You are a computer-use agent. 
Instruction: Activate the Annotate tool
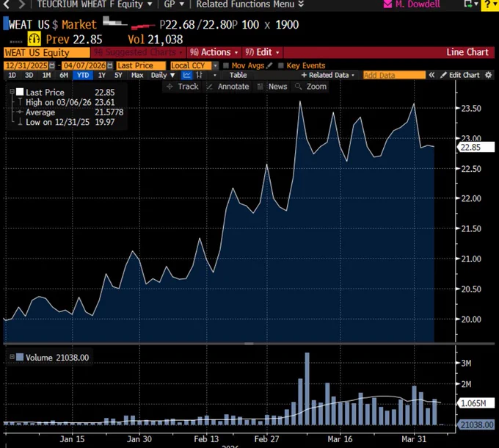click(228, 87)
